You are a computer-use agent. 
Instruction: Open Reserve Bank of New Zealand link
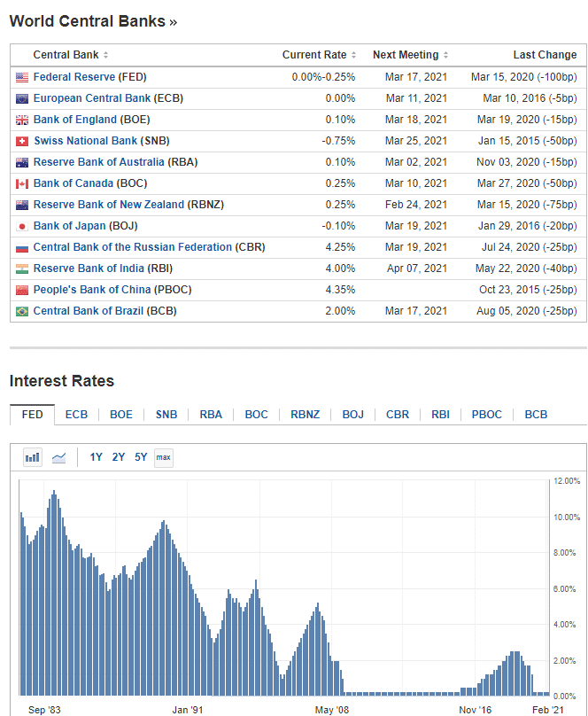pos(109,205)
